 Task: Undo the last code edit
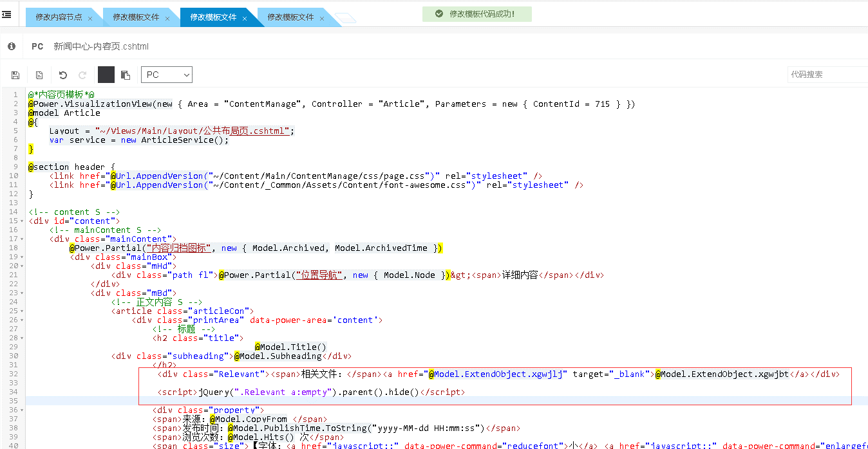63,75
